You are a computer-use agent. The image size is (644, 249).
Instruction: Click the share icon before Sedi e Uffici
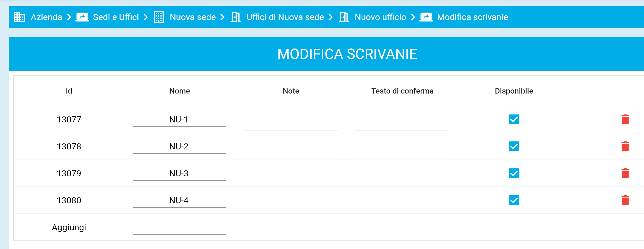pyautogui.click(x=82, y=17)
